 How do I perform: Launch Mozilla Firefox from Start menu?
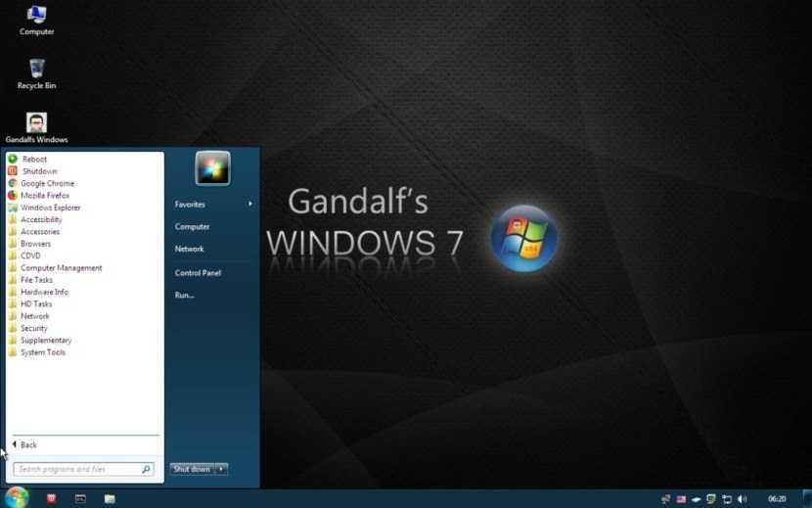tap(45, 196)
